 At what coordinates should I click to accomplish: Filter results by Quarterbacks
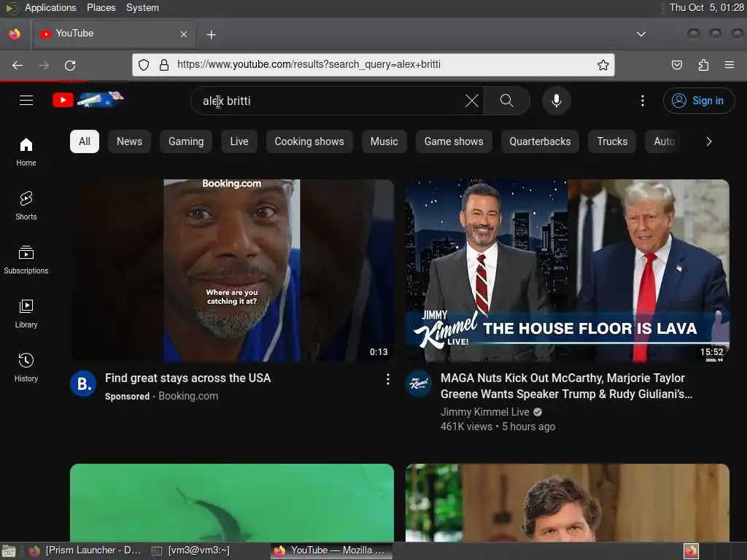tap(540, 141)
